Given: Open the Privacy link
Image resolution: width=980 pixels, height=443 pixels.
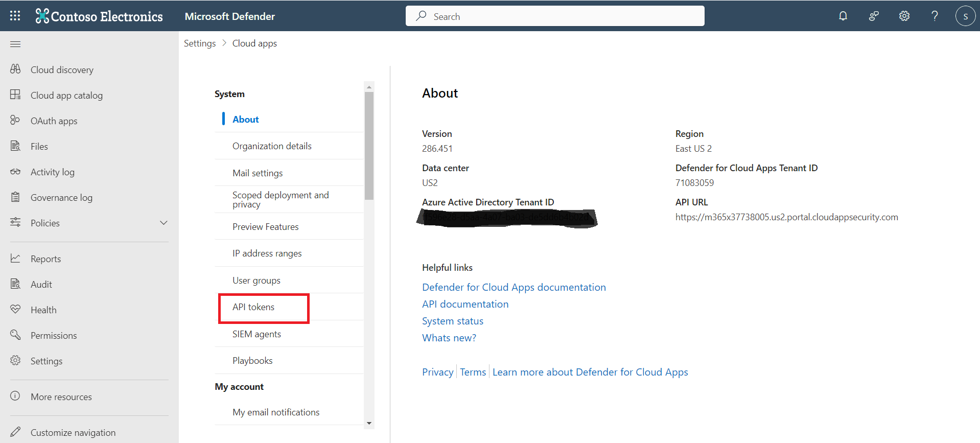Looking at the screenshot, I should pyautogui.click(x=438, y=372).
